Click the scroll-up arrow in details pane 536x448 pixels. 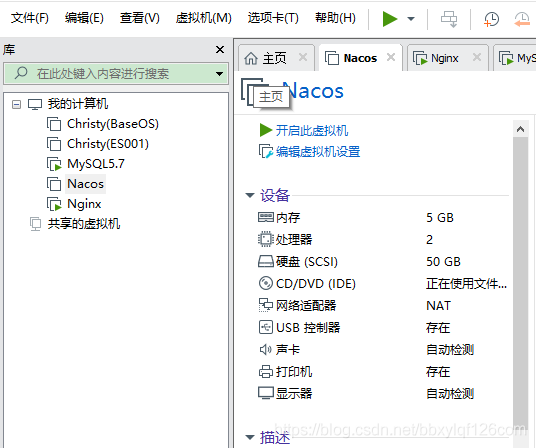click(520, 129)
